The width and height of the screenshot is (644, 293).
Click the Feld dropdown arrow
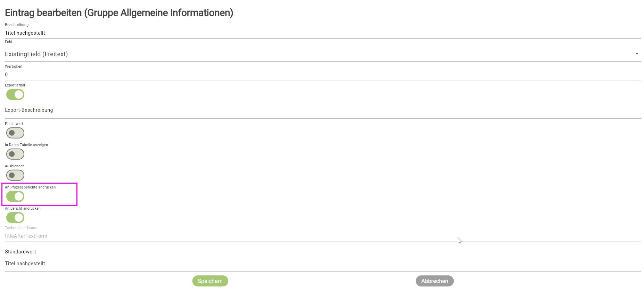point(637,54)
